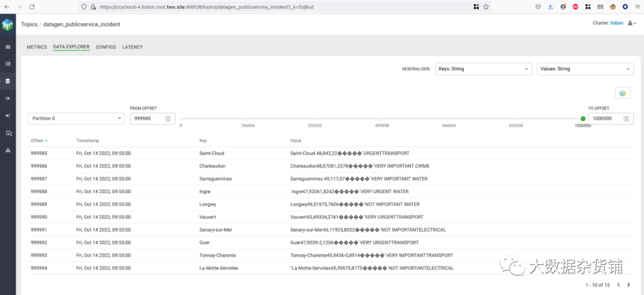Click the La Motte-Servolex key cell
The height and width of the screenshot is (295, 644).
[218, 268]
